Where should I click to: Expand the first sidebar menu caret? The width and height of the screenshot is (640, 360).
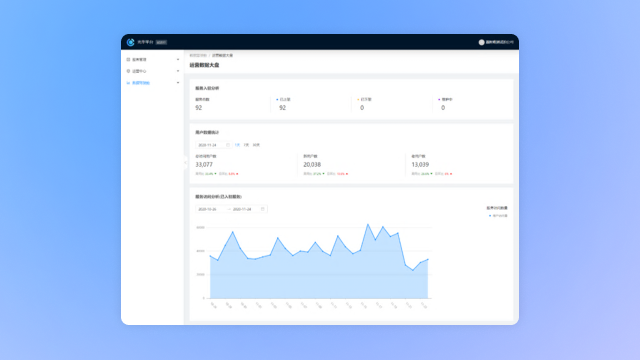(178, 60)
